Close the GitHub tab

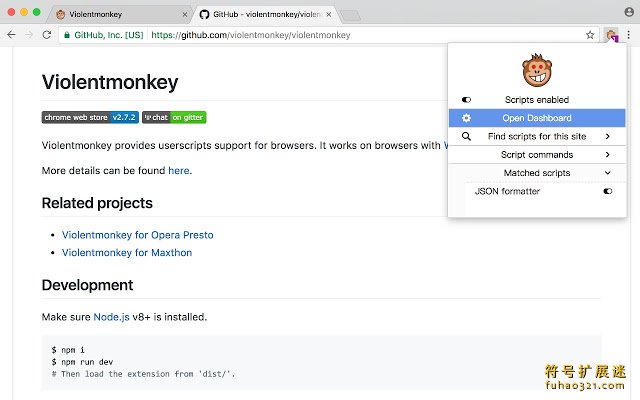(329, 14)
